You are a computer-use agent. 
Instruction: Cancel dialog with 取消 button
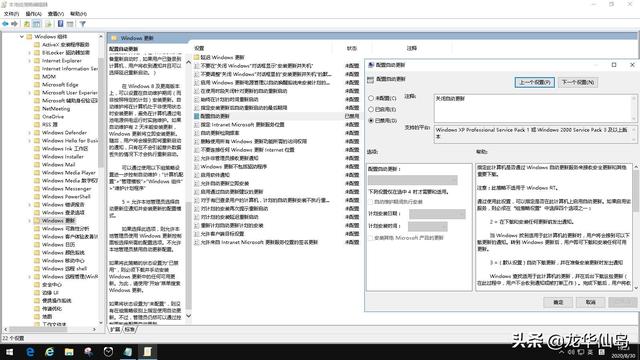(590, 302)
